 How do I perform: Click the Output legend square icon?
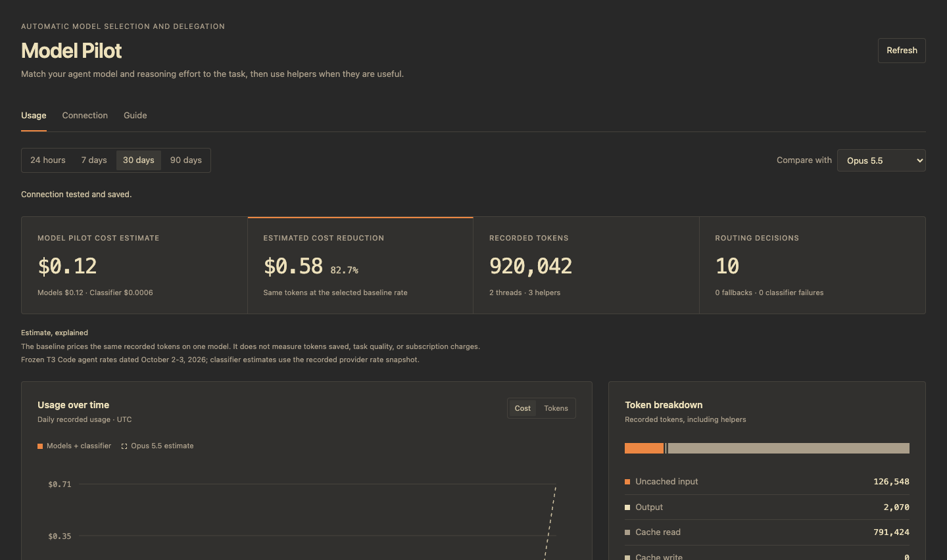point(627,507)
